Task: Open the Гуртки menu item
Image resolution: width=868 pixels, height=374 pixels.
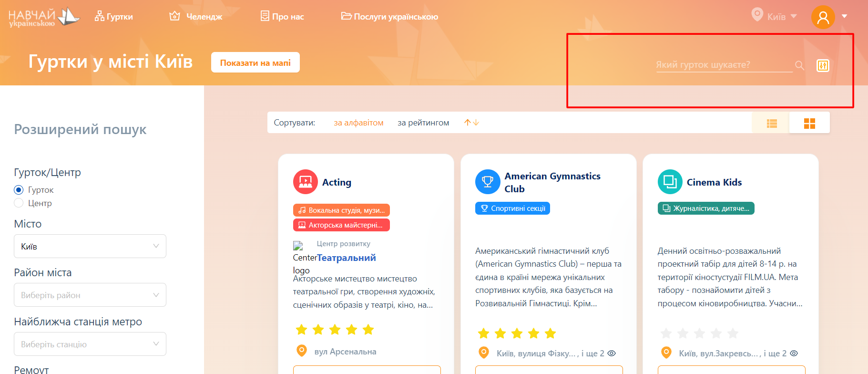Action: pyautogui.click(x=114, y=17)
